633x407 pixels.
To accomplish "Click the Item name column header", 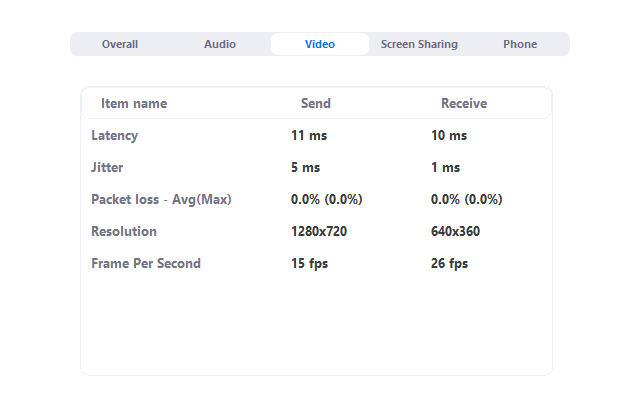I will [x=134, y=103].
